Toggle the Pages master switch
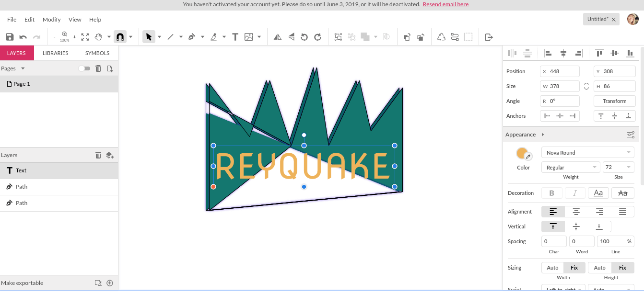Image resolution: width=644 pixels, height=294 pixels. [x=84, y=68]
